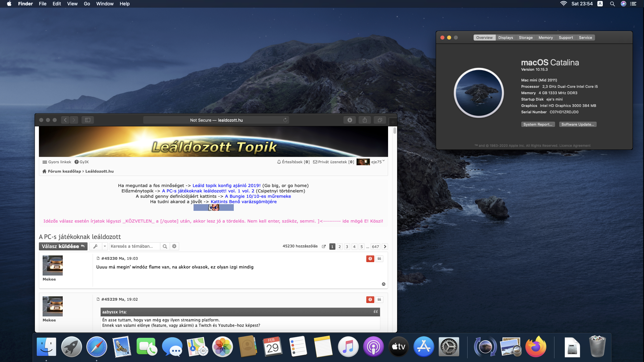Go to page 647 of the topic
This screenshot has height=362, width=644.
coord(375,247)
